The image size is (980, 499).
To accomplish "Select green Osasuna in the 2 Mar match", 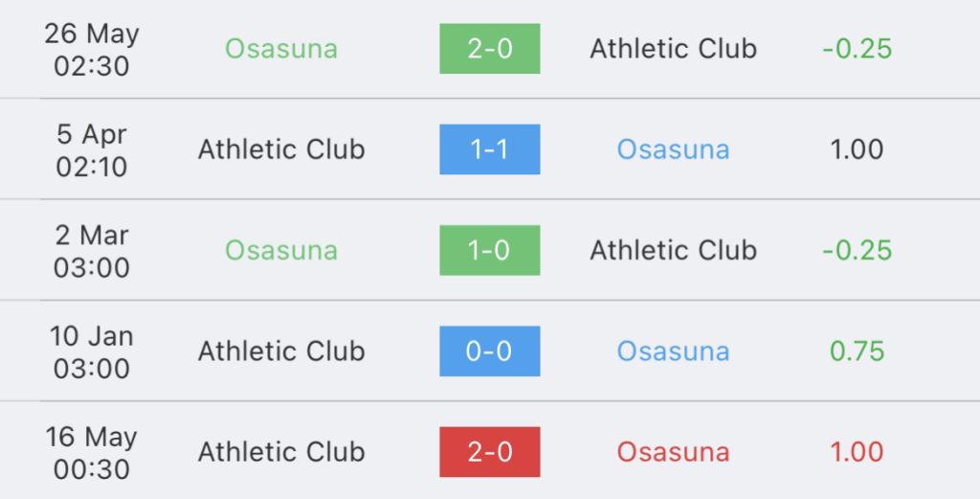I will click(281, 250).
